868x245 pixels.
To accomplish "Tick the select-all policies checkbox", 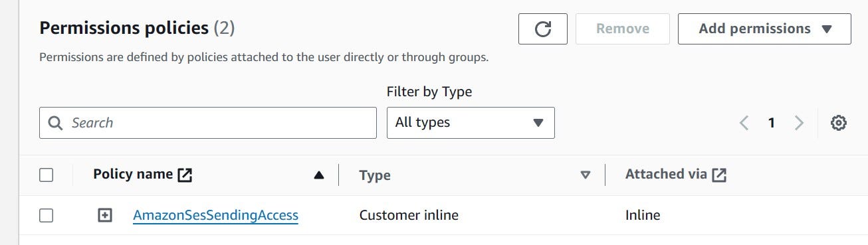I will click(46, 175).
